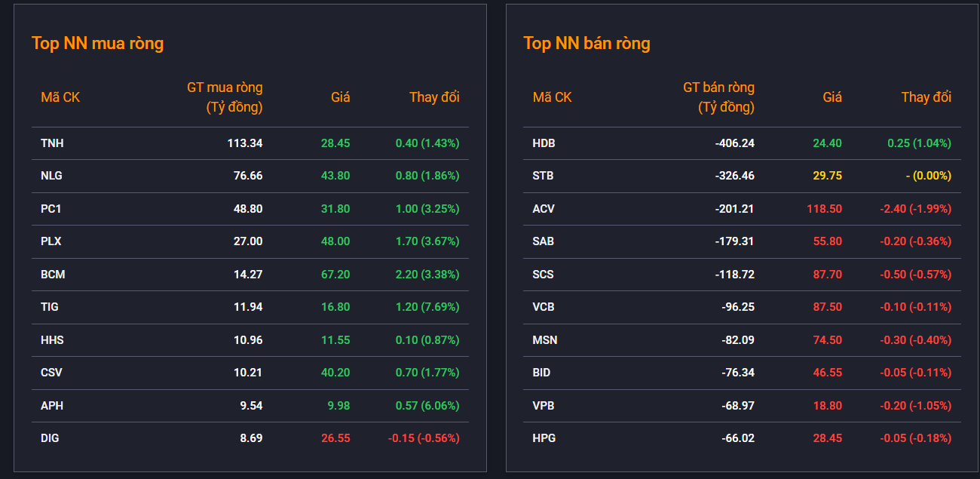
Task: Open the TNH stock code link
Action: [x=52, y=143]
